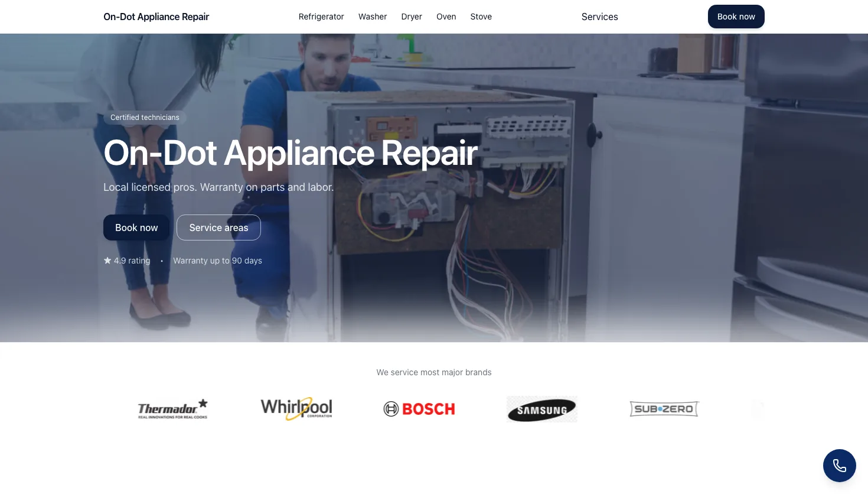Click the Certified technicians badge
This screenshot has height=494, width=868.
(x=145, y=118)
